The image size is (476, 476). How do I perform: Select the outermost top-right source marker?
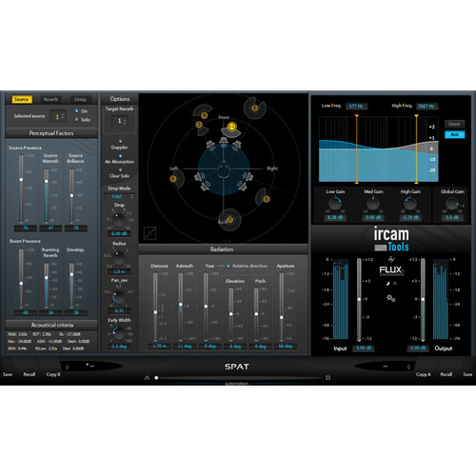[254, 109]
